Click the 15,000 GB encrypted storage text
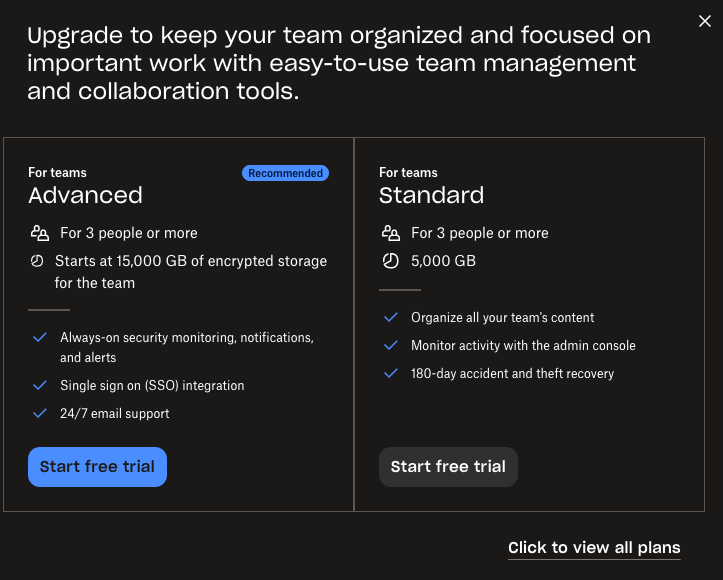The height and width of the screenshot is (580, 723). (191, 261)
